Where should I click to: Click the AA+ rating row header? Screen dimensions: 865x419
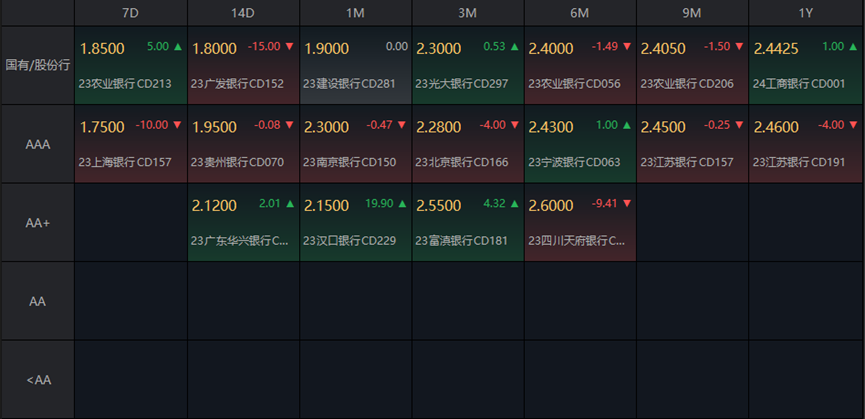tap(38, 223)
